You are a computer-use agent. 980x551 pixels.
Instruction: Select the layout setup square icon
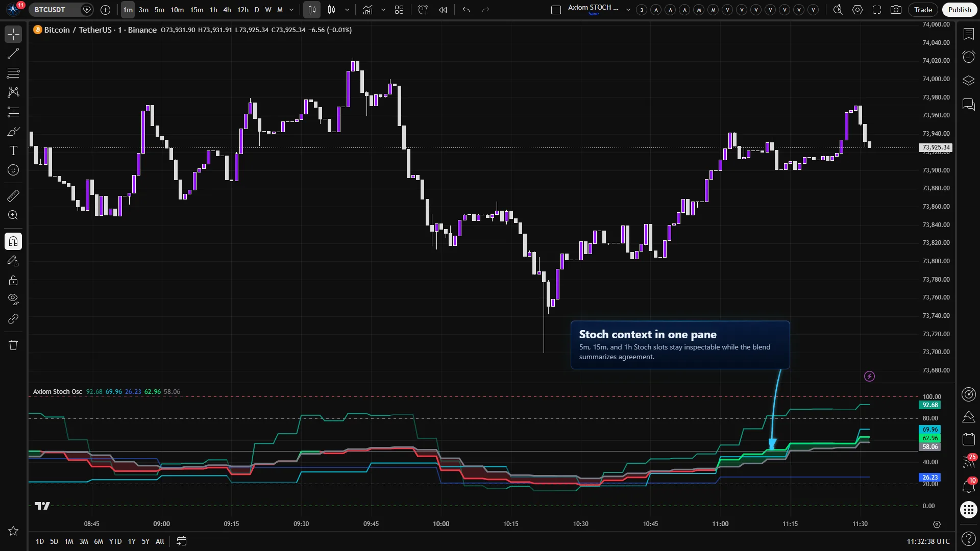tap(556, 10)
